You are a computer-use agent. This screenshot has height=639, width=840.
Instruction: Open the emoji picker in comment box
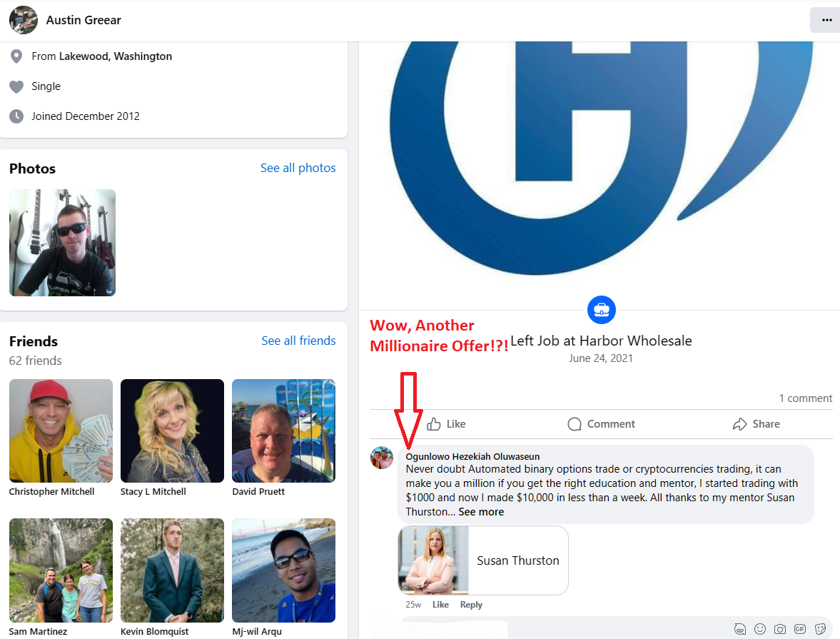coord(759,629)
